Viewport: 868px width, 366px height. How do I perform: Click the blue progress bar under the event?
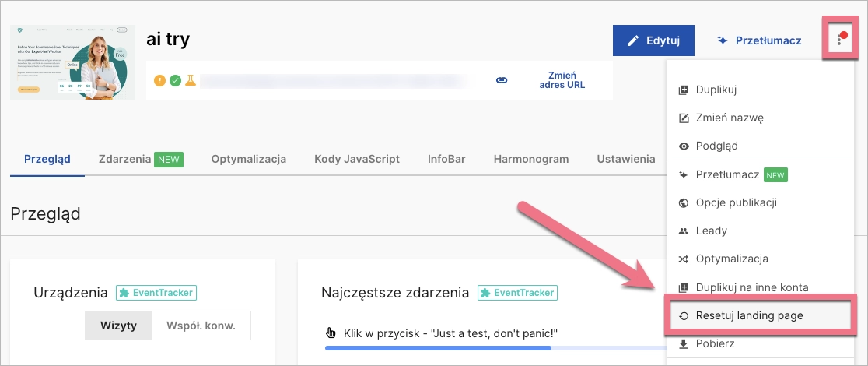click(438, 348)
